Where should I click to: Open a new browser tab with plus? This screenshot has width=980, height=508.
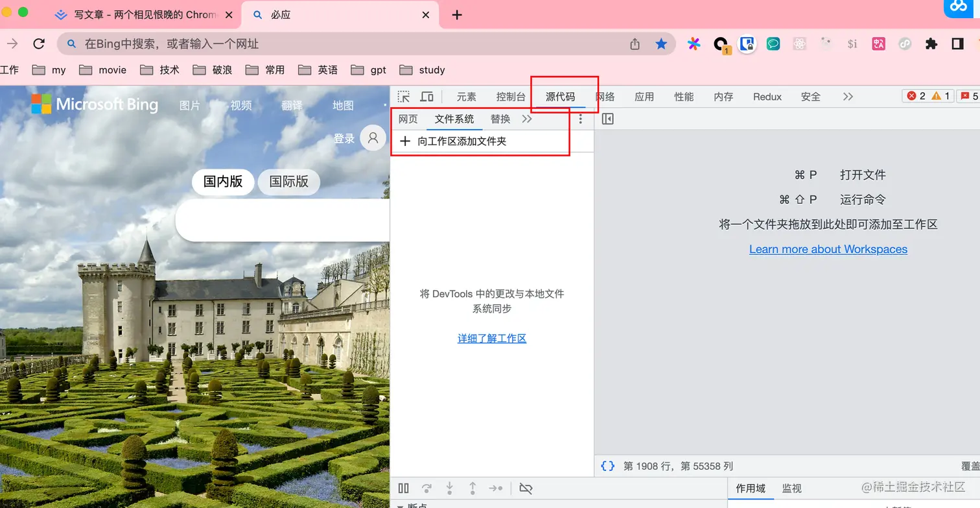pos(457,15)
